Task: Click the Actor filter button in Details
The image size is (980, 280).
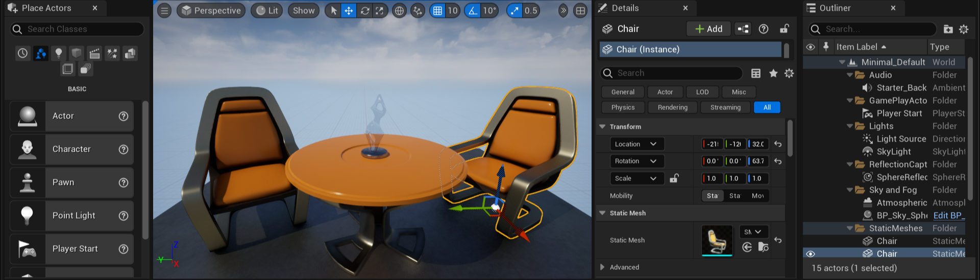Action: coord(665,92)
